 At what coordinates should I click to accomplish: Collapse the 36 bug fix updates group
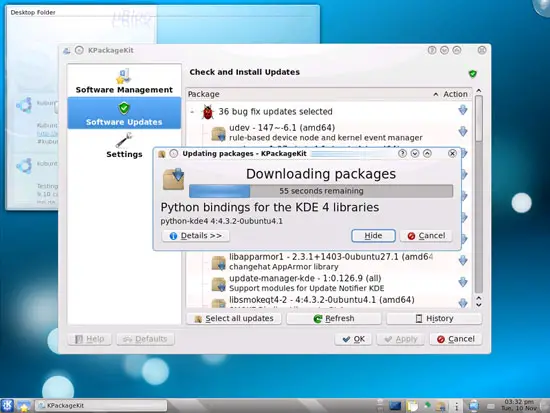192,112
